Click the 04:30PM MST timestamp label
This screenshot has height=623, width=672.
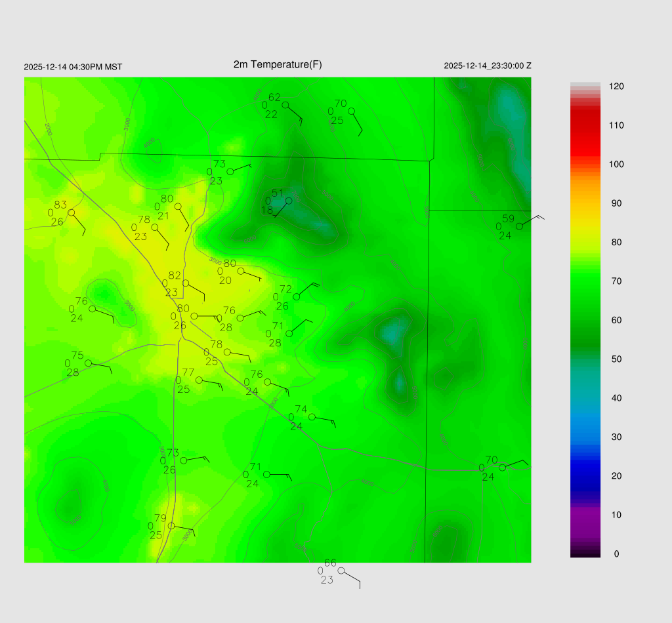pyautogui.click(x=73, y=67)
